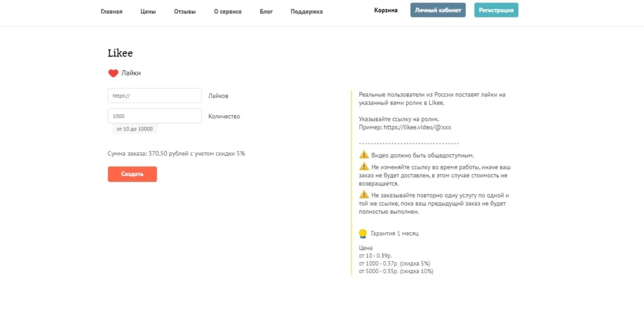The image size is (644, 328).
Task: Click the Гарантия 1 месяц medal icon
Action: click(x=363, y=234)
